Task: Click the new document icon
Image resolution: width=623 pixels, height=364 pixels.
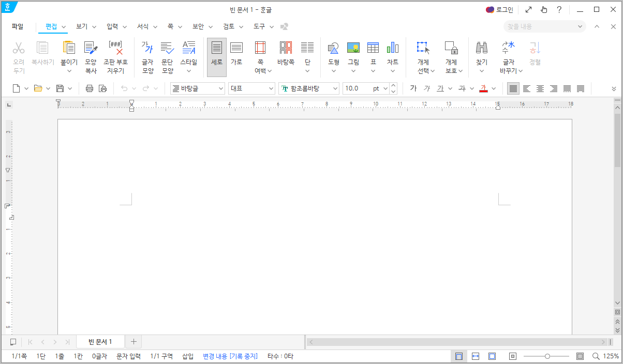Action: pos(17,88)
